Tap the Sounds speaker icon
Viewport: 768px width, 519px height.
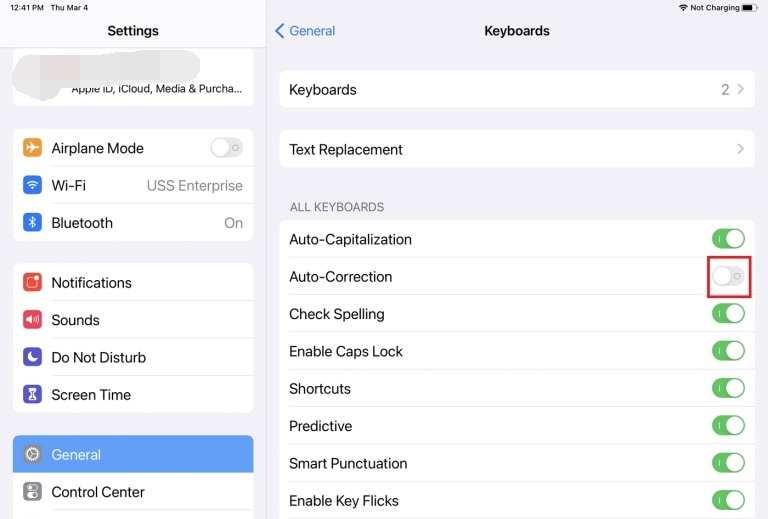point(33,320)
